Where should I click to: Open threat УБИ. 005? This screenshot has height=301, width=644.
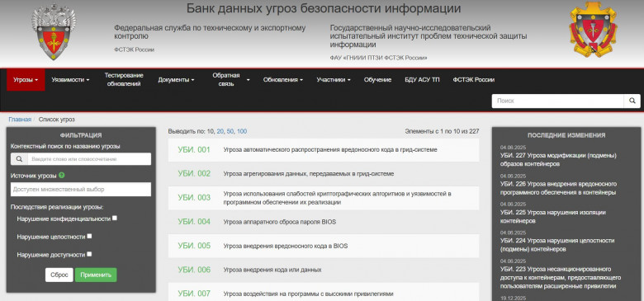pyautogui.click(x=323, y=246)
